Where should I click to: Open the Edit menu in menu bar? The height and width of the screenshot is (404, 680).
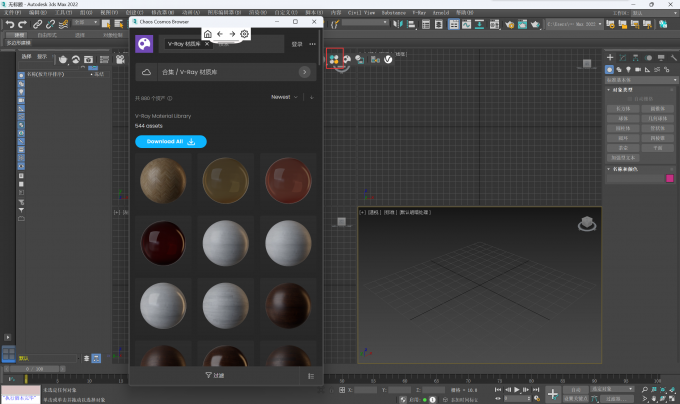point(37,13)
